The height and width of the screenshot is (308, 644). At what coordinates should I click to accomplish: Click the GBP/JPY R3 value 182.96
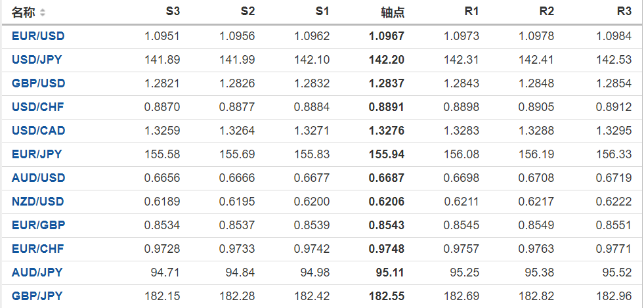[x=614, y=296]
